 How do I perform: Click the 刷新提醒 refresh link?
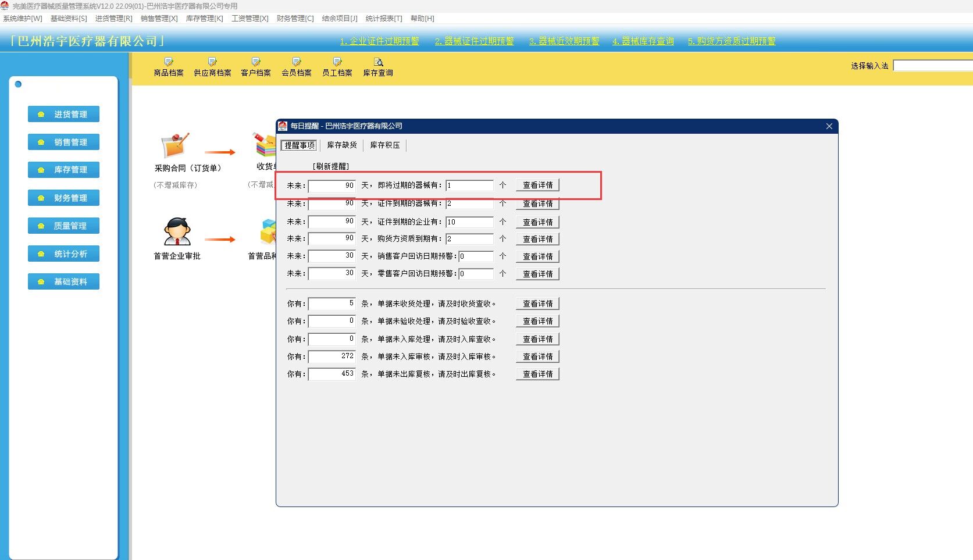[x=331, y=166]
